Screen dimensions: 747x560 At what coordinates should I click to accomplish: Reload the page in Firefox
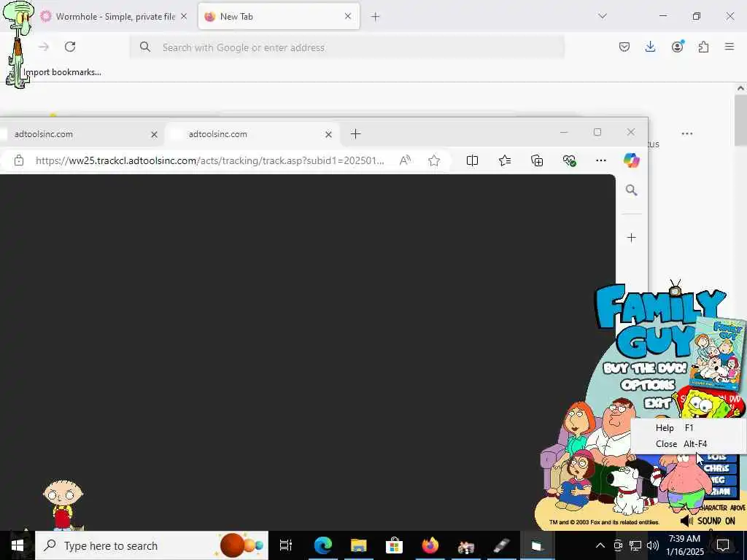click(70, 47)
